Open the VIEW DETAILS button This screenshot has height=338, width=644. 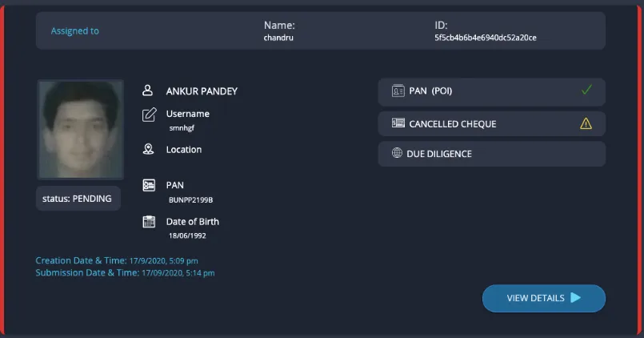[544, 298]
